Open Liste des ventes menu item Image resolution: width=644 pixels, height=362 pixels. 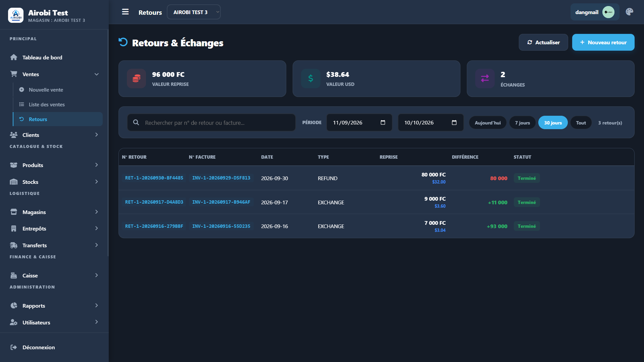(x=58, y=104)
